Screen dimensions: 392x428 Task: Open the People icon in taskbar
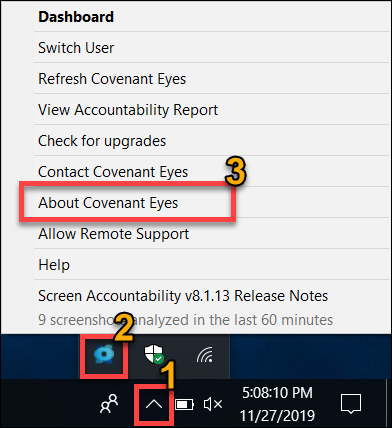(109, 404)
